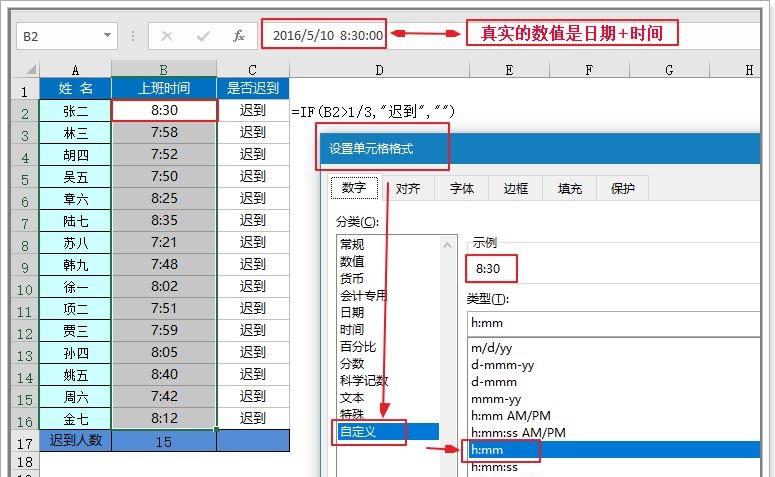
Task: Click the cell with name 韩九
Action: (75, 265)
